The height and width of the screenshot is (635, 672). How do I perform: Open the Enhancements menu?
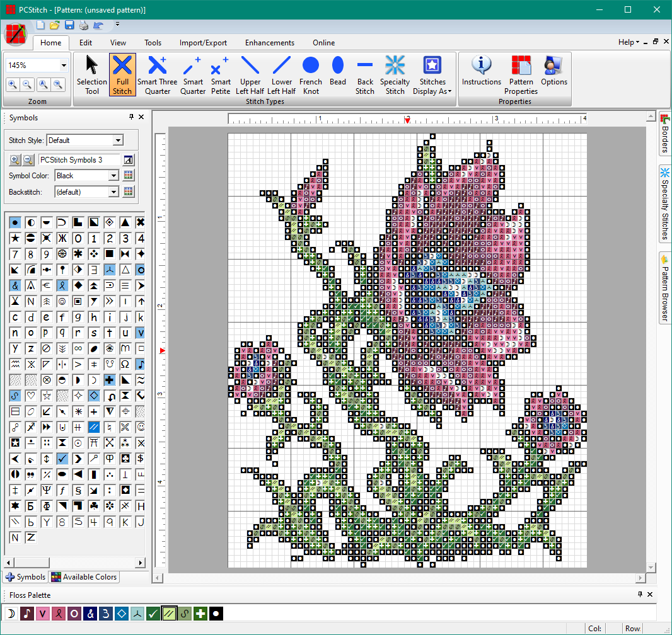[x=269, y=43]
